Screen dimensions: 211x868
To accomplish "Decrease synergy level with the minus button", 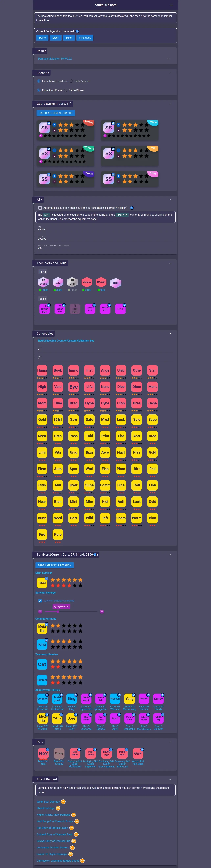I will coord(40,612).
